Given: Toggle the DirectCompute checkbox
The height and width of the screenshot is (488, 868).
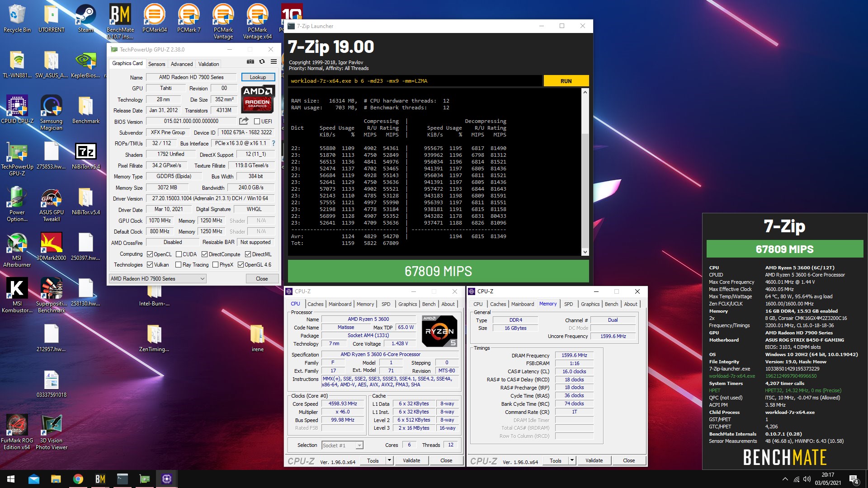Looking at the screenshot, I should [204, 254].
